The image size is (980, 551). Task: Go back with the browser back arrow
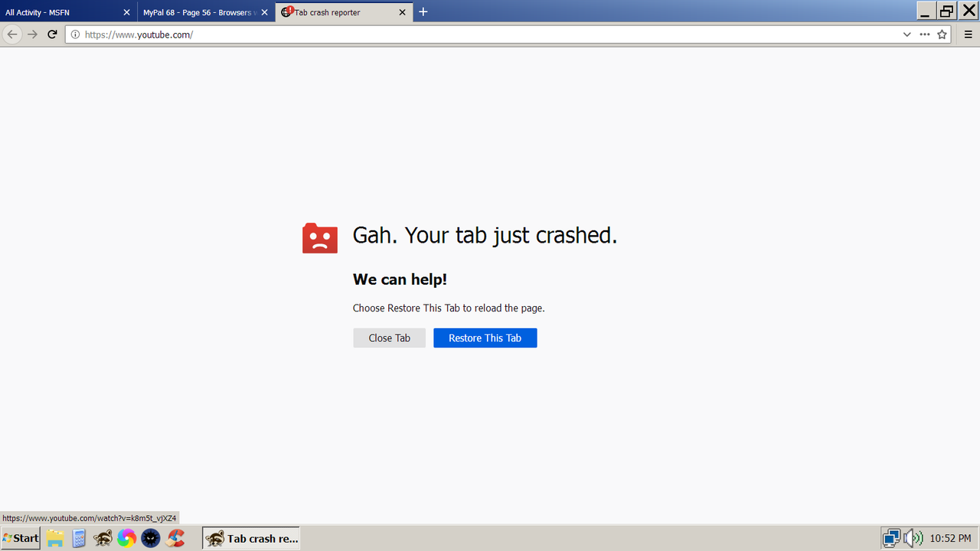tap(11, 34)
